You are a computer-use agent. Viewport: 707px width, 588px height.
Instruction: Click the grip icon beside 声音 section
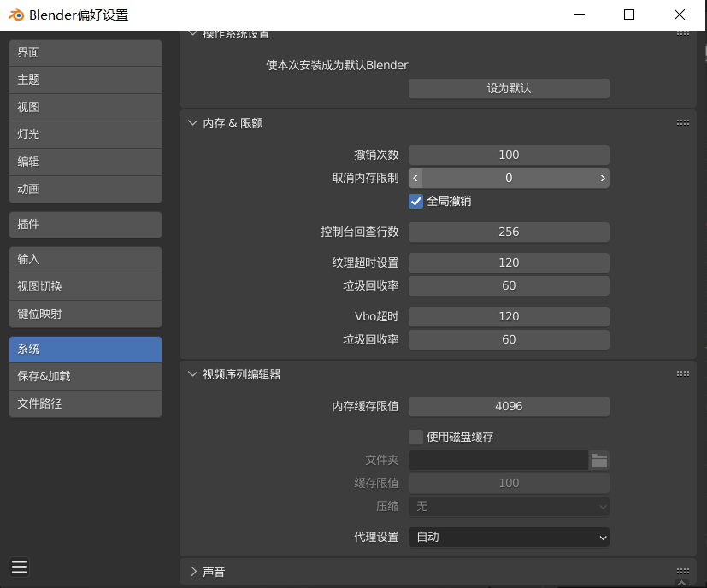[683, 571]
